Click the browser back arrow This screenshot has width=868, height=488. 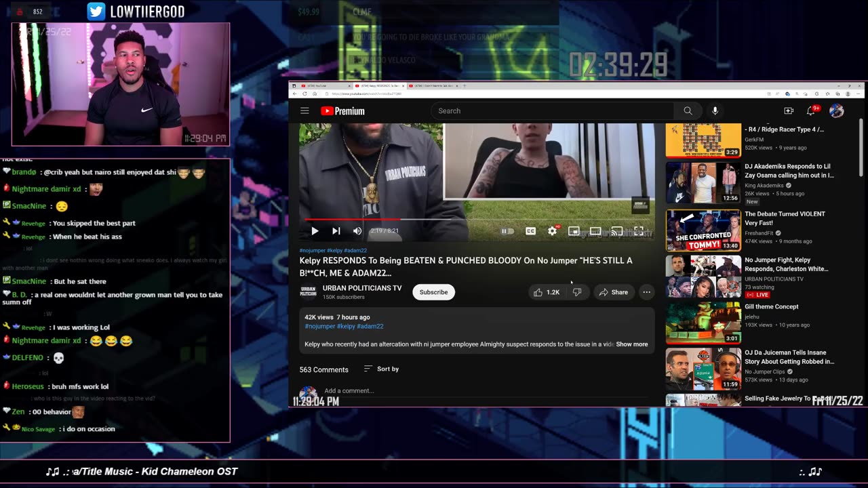[295, 94]
